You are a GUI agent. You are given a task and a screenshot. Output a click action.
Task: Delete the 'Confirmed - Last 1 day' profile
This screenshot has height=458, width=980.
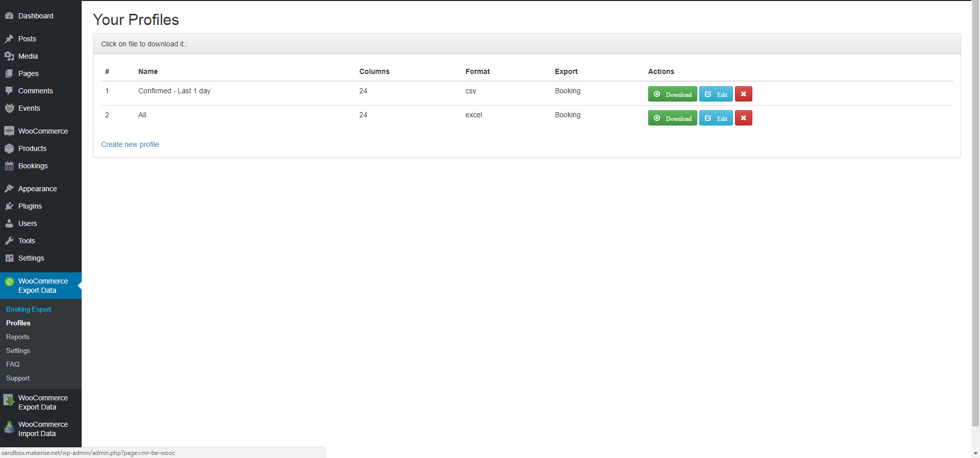pyautogui.click(x=743, y=94)
